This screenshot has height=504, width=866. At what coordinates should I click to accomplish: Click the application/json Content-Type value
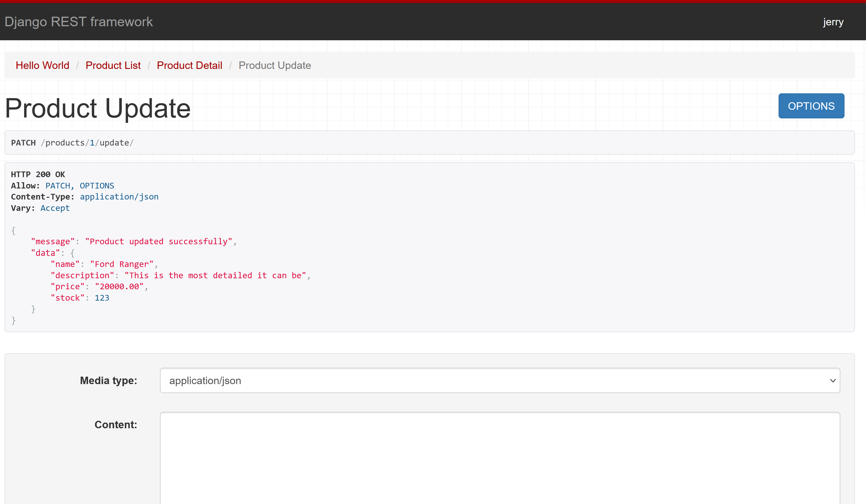click(x=119, y=197)
